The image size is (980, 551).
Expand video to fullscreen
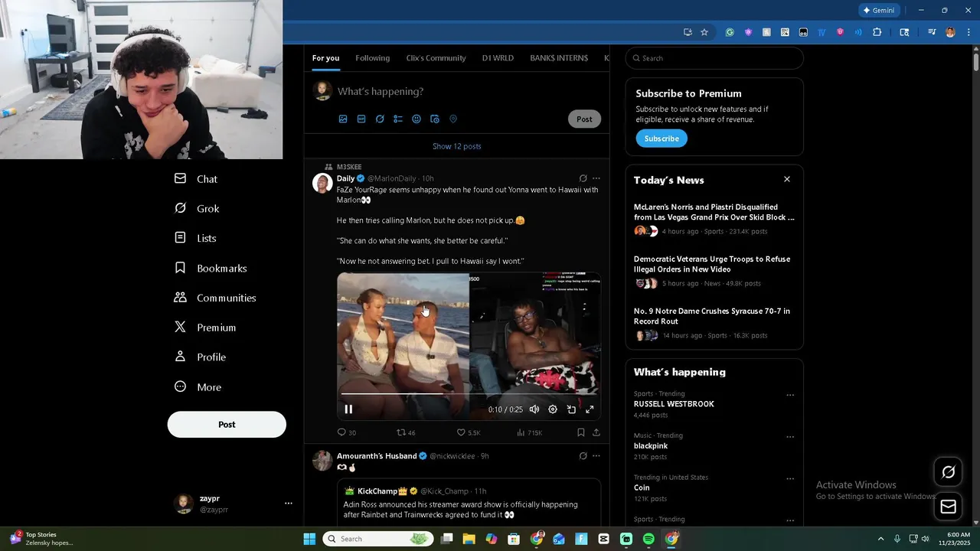(590, 409)
